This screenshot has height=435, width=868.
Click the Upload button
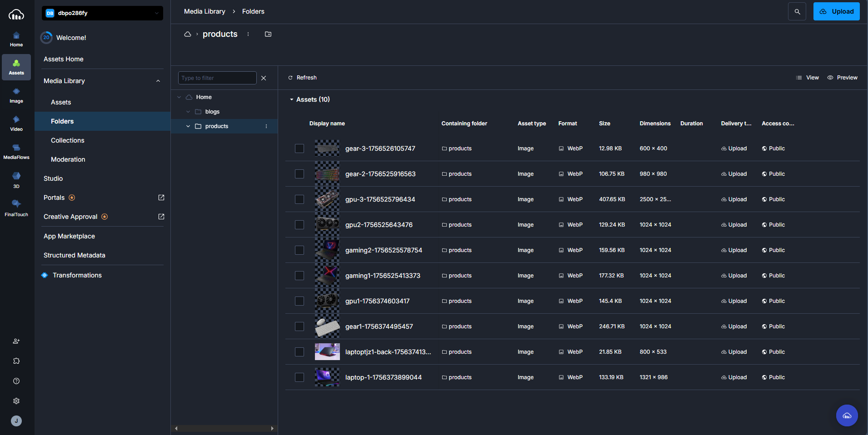click(x=836, y=12)
